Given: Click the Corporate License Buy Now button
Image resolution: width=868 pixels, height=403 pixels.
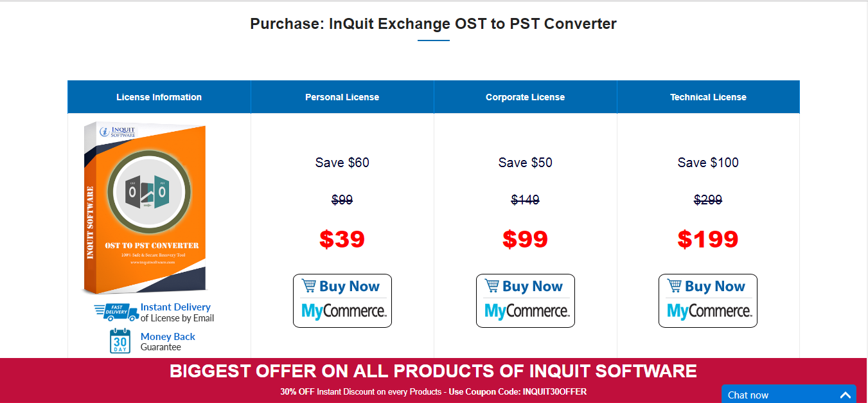Looking at the screenshot, I should [526, 301].
